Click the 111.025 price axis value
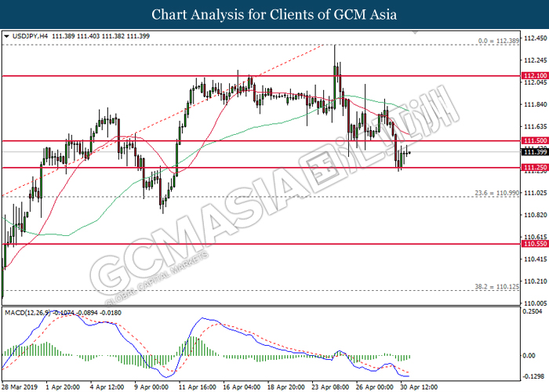Image resolution: width=549 pixels, height=392 pixels. tap(535, 193)
